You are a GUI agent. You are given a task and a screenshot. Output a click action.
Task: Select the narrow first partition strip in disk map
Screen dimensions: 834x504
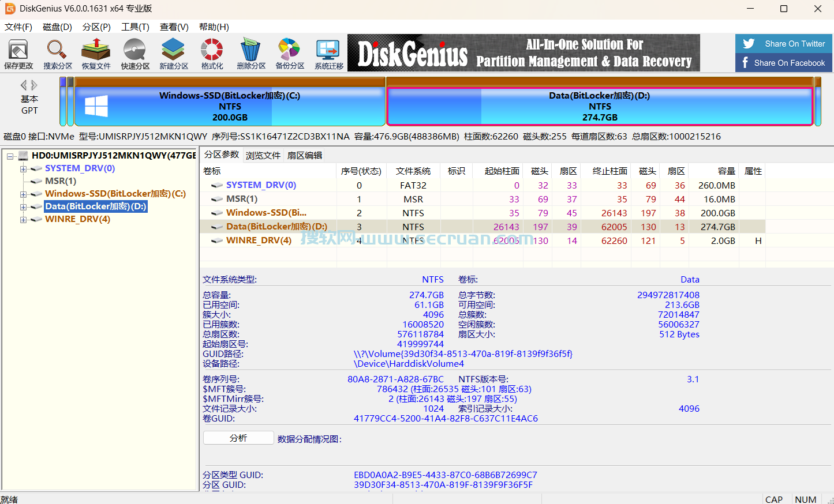click(x=63, y=101)
